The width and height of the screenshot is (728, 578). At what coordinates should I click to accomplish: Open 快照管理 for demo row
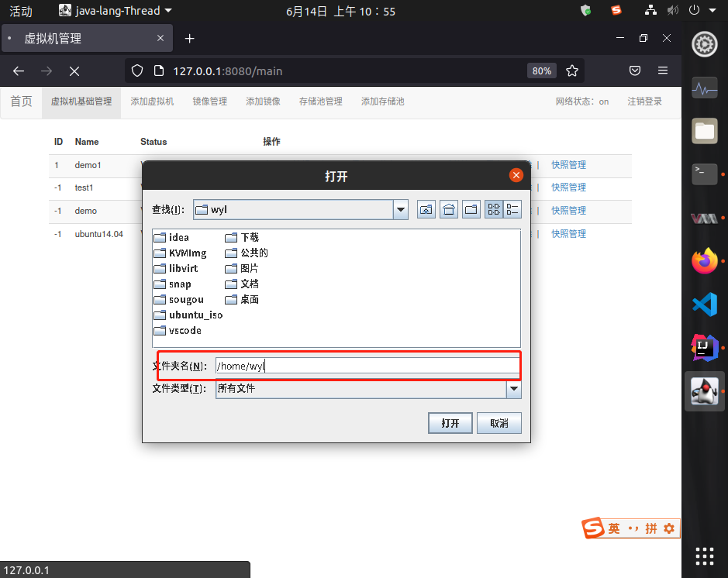click(x=568, y=211)
